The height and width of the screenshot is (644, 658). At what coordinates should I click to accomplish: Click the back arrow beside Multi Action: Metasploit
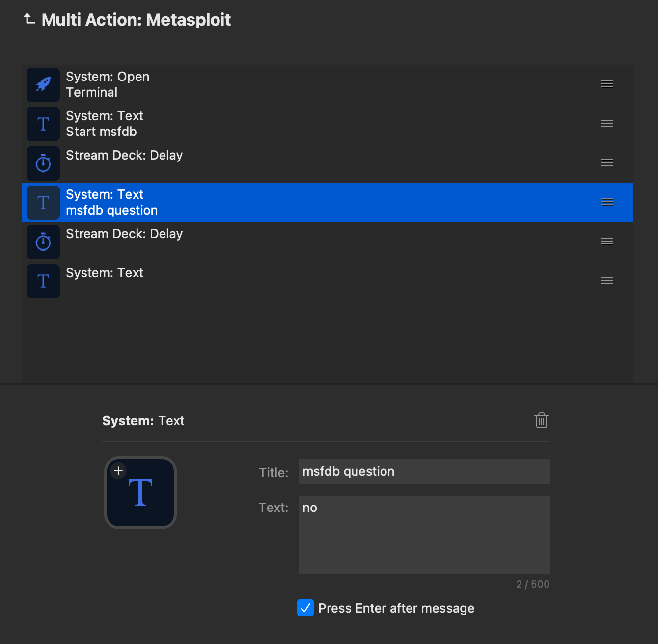(29, 19)
